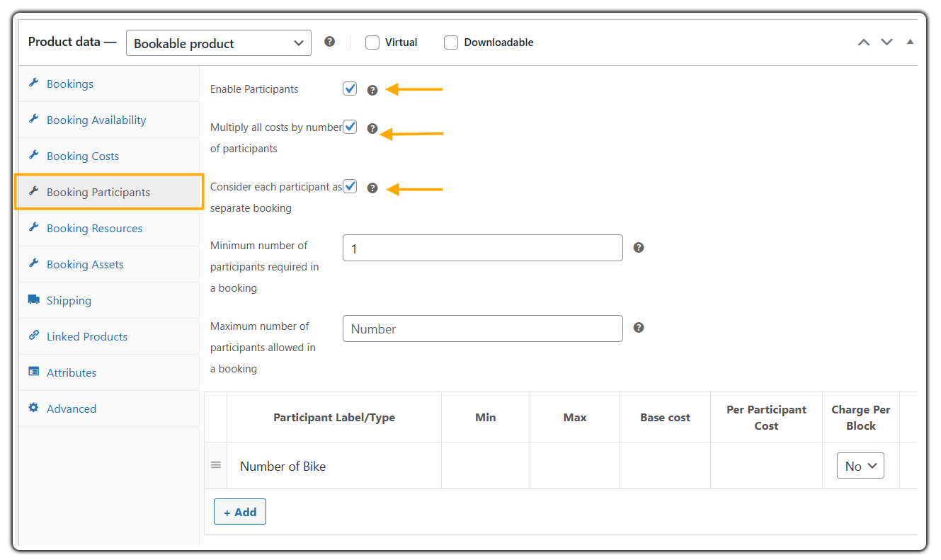Click help icon next to product type dropdown
This screenshot has width=941, height=560.
click(329, 42)
